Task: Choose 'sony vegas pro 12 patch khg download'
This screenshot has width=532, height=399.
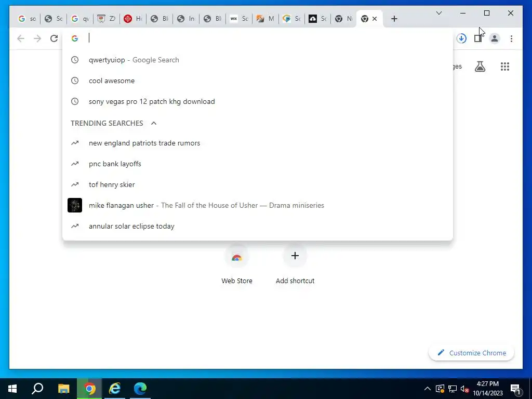Action: pos(258,101)
